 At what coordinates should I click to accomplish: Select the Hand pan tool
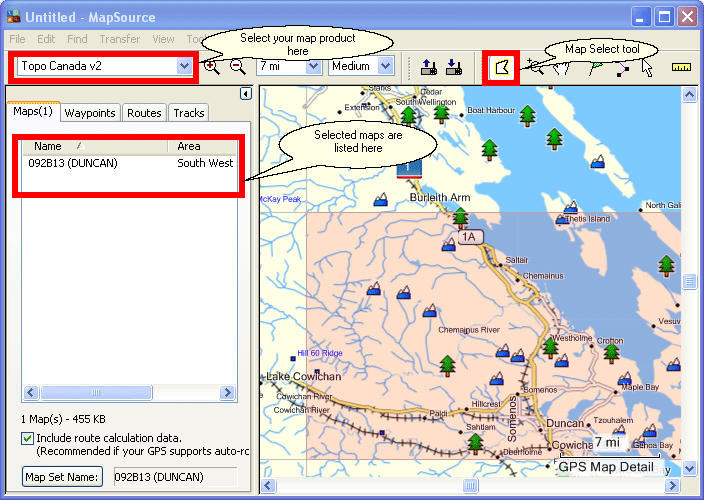coord(561,69)
